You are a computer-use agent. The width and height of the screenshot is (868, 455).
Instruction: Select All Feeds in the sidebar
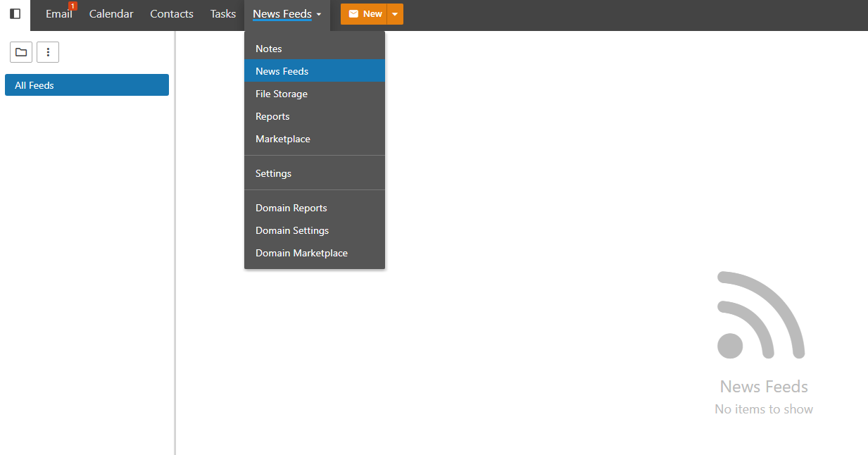(87, 85)
